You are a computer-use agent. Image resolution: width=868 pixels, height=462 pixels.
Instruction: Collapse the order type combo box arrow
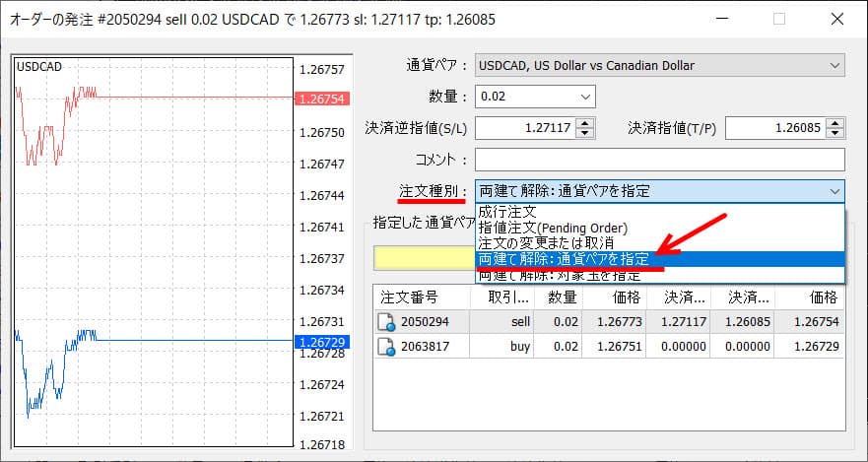click(x=835, y=191)
